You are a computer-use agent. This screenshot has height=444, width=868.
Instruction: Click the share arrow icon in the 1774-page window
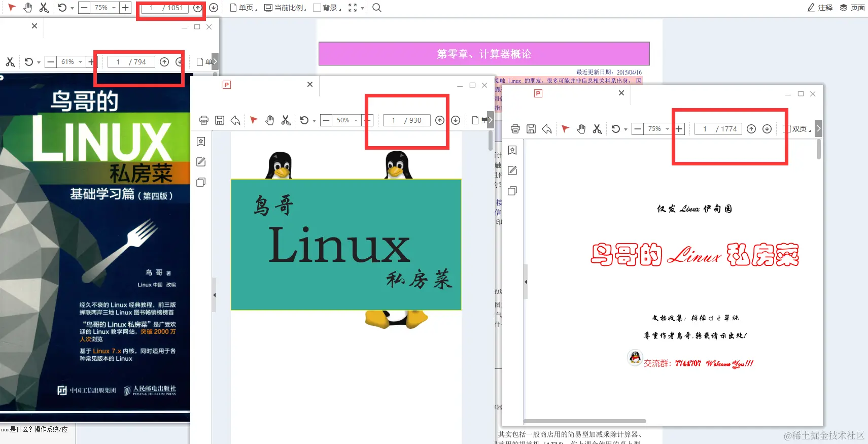click(x=547, y=129)
